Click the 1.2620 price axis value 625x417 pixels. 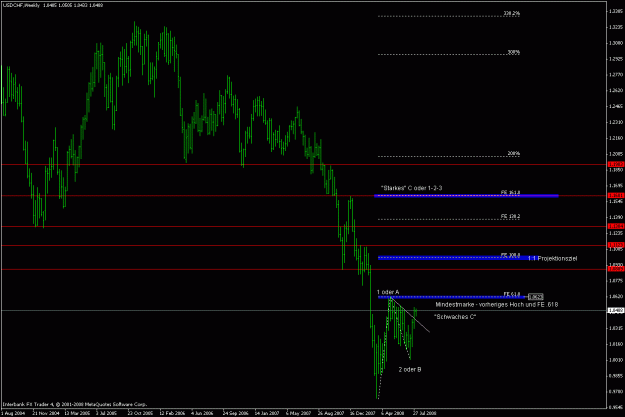(616, 90)
